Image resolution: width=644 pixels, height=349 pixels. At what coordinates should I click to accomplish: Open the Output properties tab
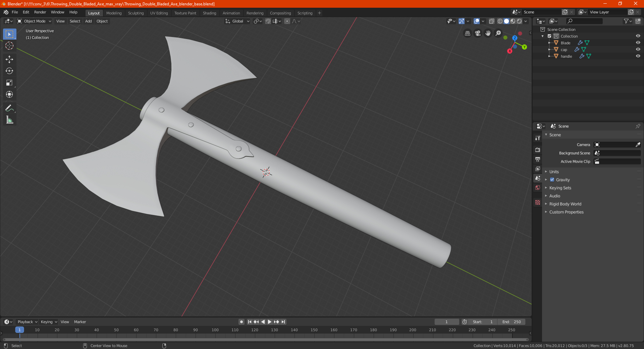point(538,159)
